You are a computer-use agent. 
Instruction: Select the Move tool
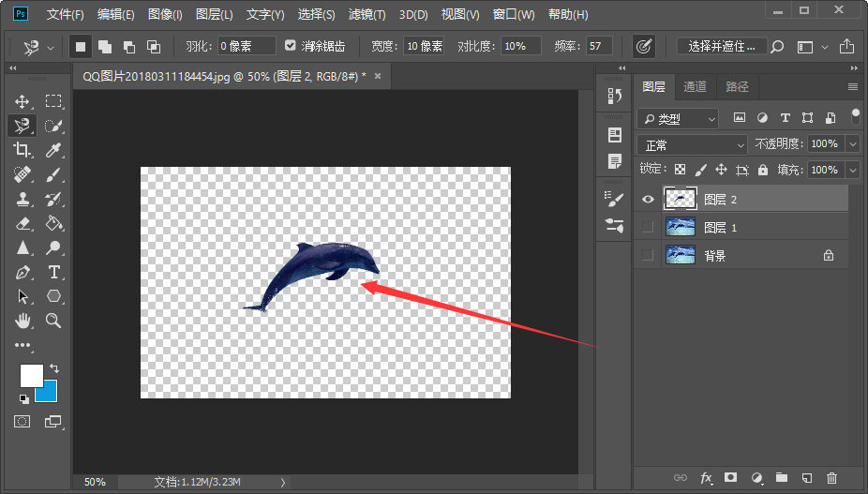(22, 101)
